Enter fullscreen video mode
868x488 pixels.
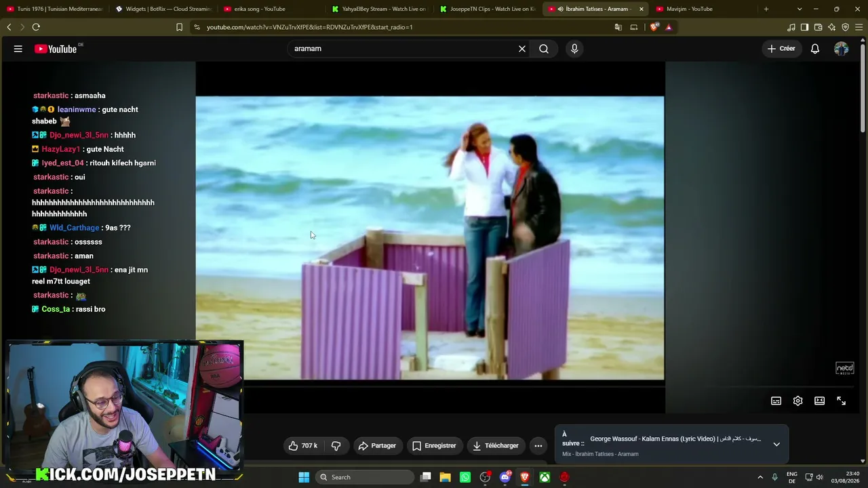(x=842, y=401)
